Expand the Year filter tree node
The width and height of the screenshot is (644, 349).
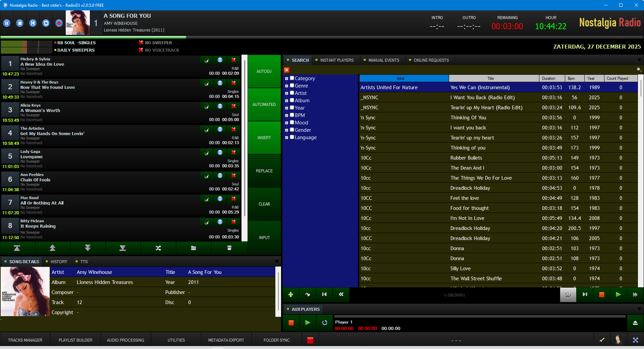click(x=286, y=108)
